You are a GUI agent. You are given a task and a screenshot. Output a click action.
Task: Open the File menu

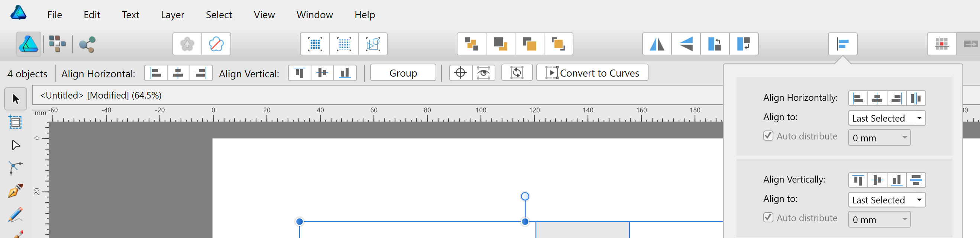(54, 15)
